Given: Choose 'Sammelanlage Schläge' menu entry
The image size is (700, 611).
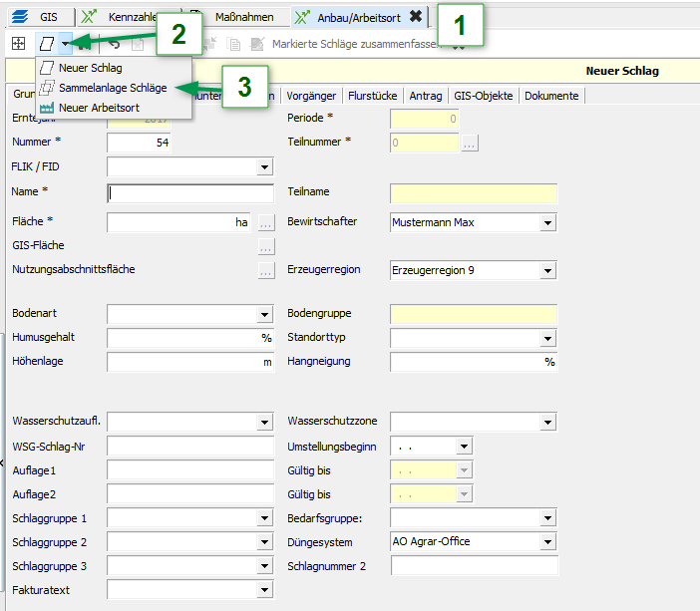Looking at the screenshot, I should 112,88.
